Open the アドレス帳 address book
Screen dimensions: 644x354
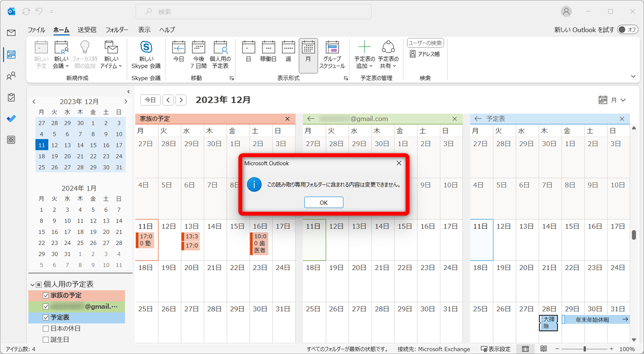[x=425, y=54]
